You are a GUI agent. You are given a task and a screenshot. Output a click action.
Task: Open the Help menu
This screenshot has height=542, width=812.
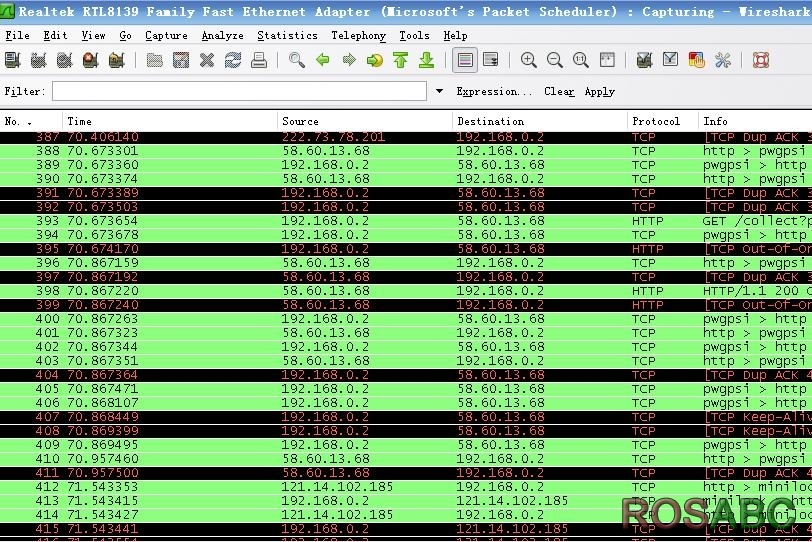[455, 35]
